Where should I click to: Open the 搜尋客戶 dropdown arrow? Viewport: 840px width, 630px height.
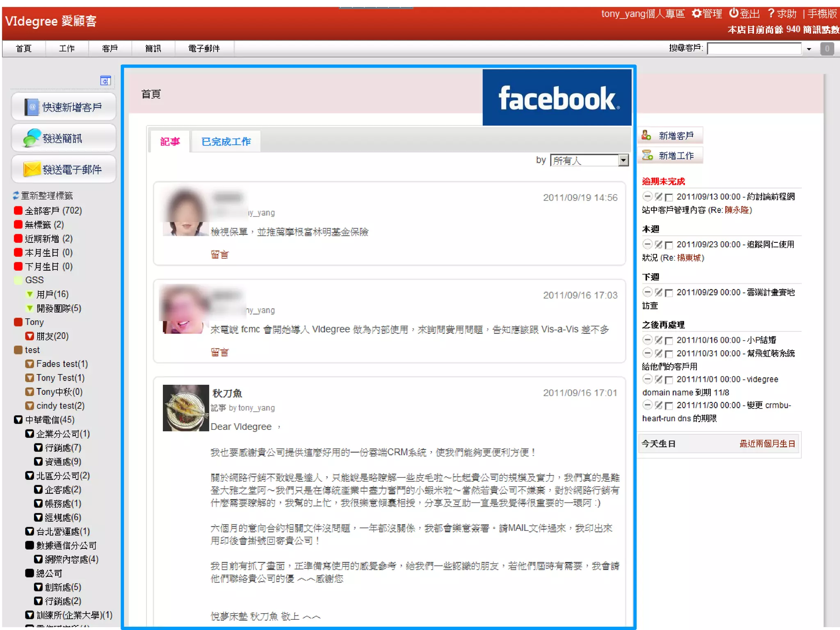[809, 49]
